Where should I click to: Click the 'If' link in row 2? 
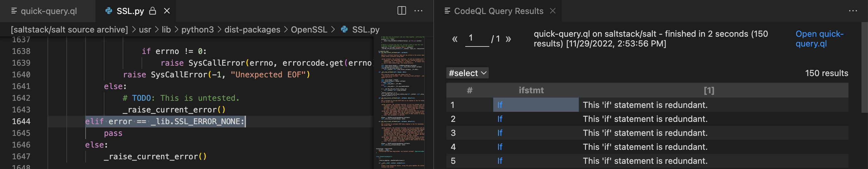coord(500,119)
